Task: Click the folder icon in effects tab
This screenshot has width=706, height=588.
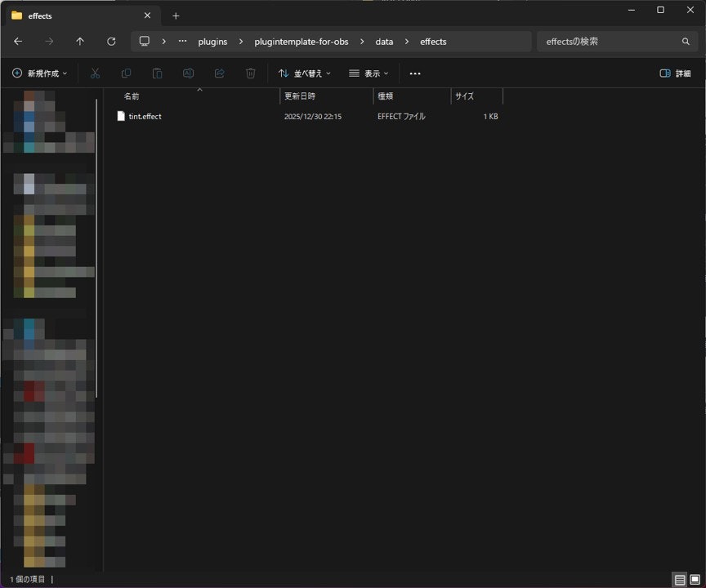Action: pos(16,16)
